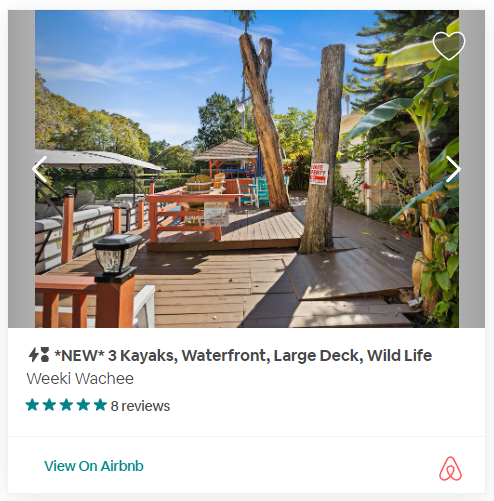Click the red private property sign in photo
Viewport: 494px width, 501px height.
click(319, 174)
